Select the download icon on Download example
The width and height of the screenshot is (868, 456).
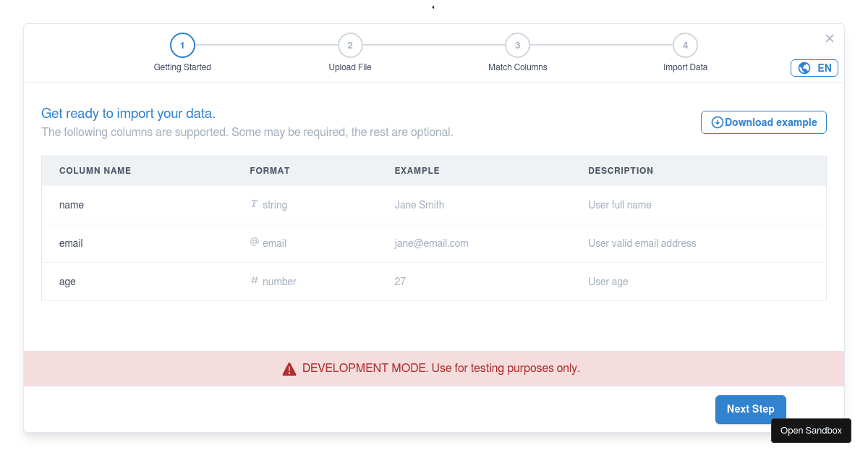click(717, 122)
